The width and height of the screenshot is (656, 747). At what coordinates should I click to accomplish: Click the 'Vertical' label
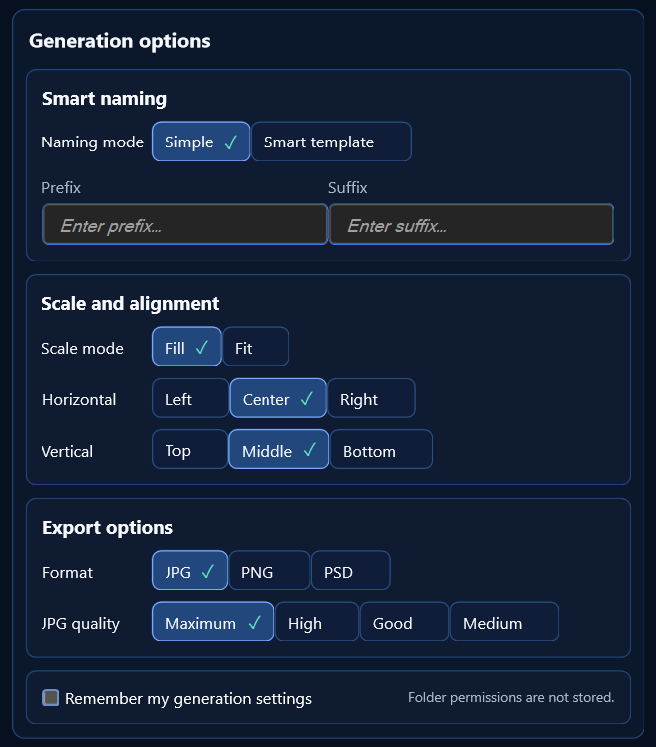point(67,451)
